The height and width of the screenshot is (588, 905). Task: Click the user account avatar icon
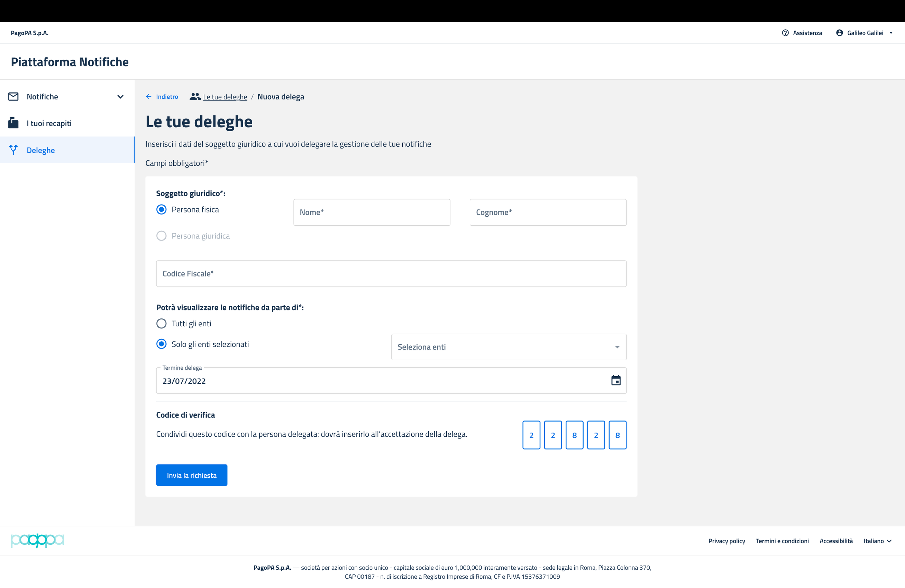click(x=839, y=33)
